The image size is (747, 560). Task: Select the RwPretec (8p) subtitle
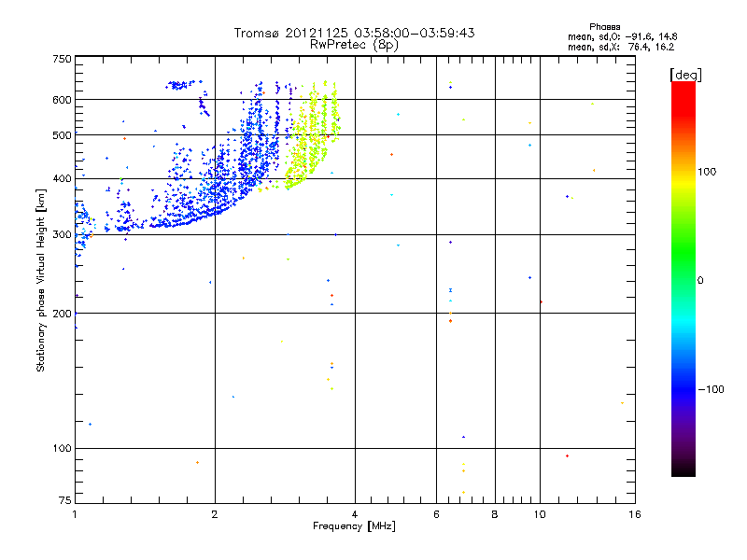pyautogui.click(x=355, y=44)
